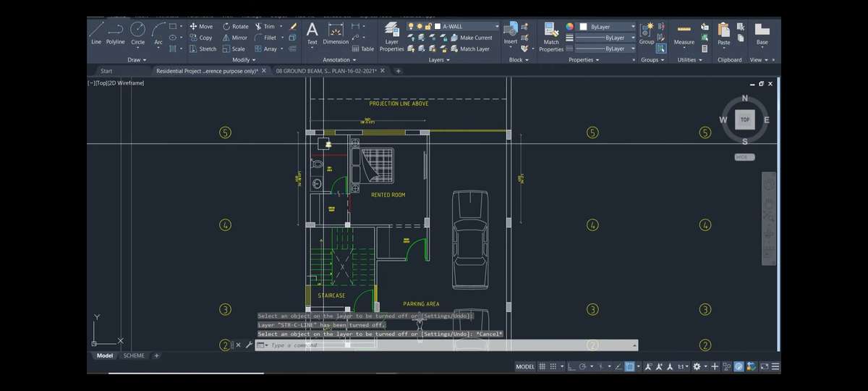
Task: Click the Dimension tool
Action: [x=336, y=33]
